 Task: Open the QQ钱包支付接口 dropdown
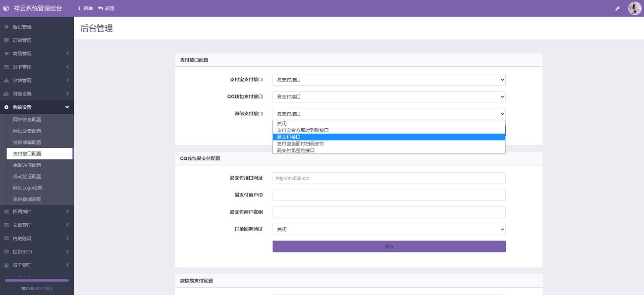point(389,97)
